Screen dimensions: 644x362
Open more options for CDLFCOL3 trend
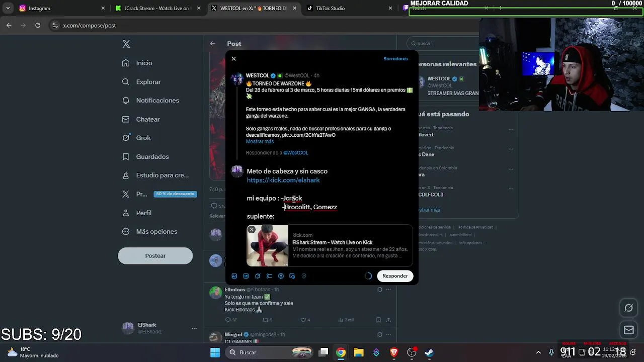click(x=511, y=190)
